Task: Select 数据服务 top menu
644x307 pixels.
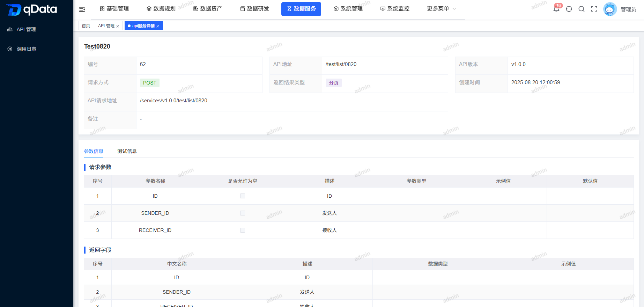Action: [301, 9]
